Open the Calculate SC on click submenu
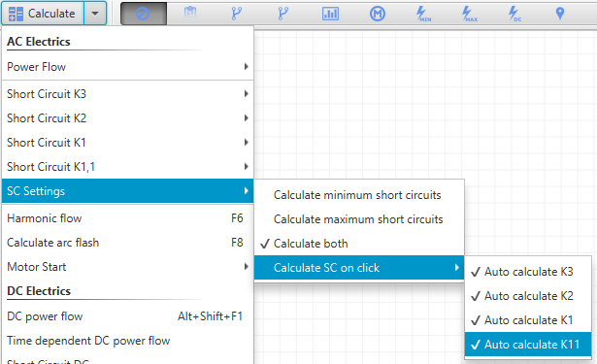Screen dimensions: 597x364 [x=359, y=268]
